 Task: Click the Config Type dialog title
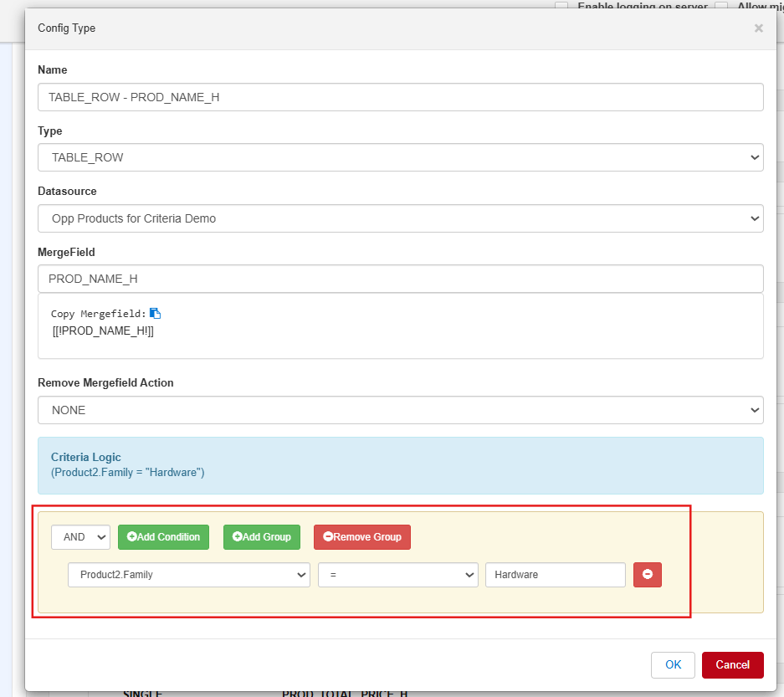[66, 28]
